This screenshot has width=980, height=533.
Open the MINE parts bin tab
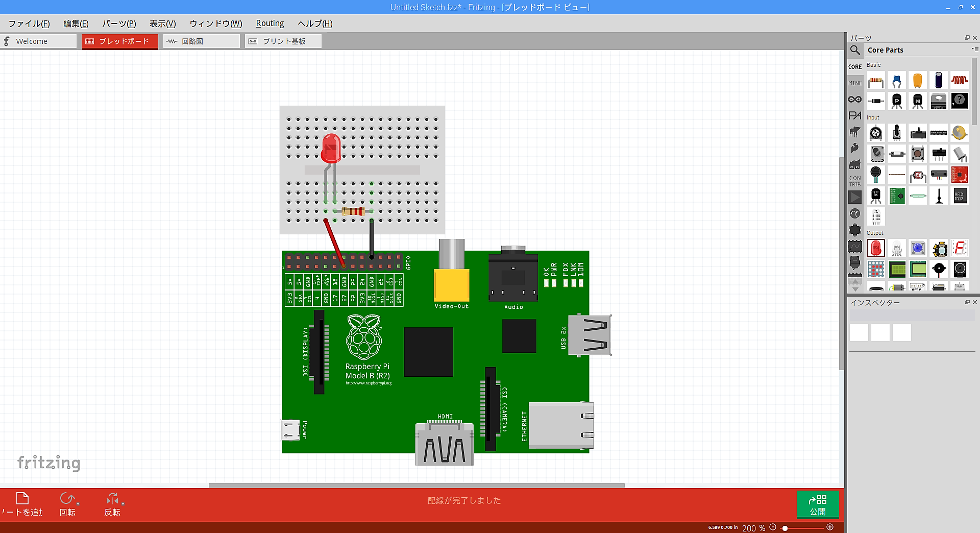855,83
